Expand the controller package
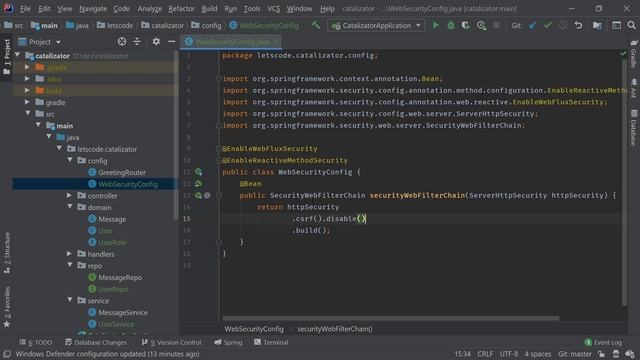 [69, 195]
